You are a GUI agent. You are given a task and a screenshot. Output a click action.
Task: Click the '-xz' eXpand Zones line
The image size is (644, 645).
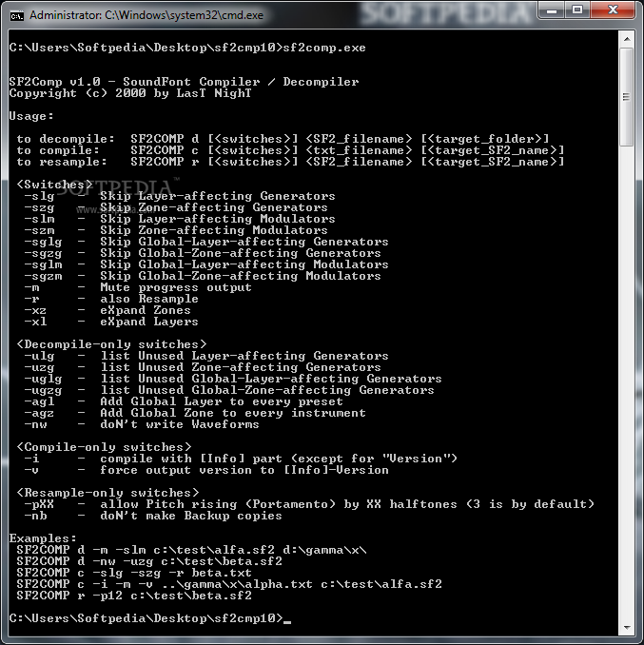(x=107, y=310)
